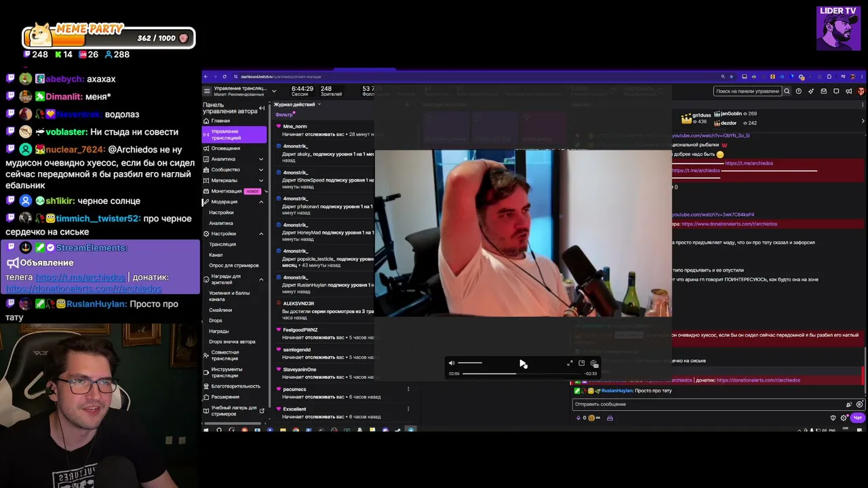Screen dimensions: 868x488
Task: Click the volume speaker icon on video
Action: [452, 363]
